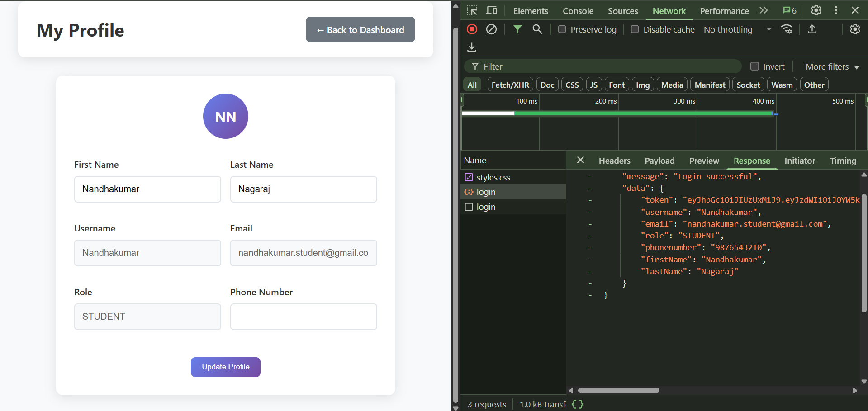Switch to the Console tab

click(578, 11)
